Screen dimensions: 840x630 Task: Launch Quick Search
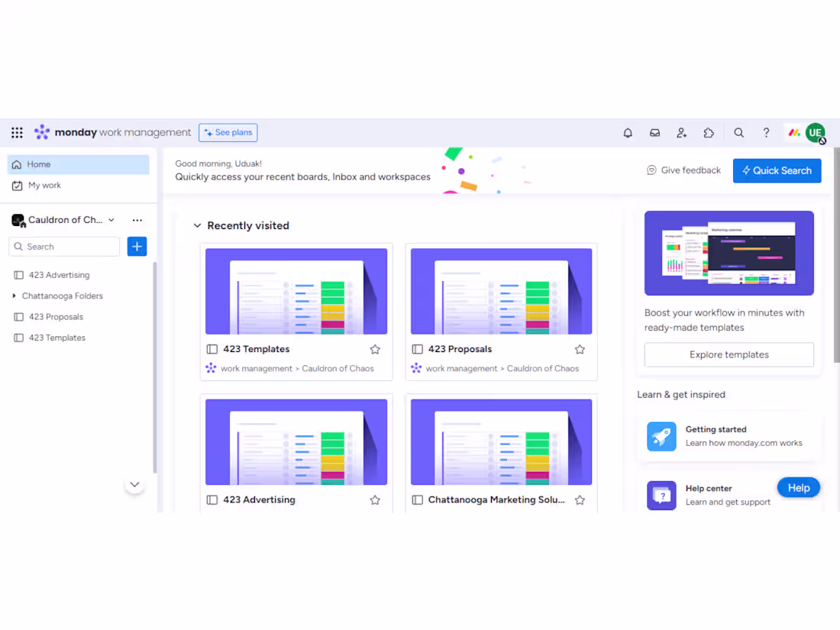point(777,170)
